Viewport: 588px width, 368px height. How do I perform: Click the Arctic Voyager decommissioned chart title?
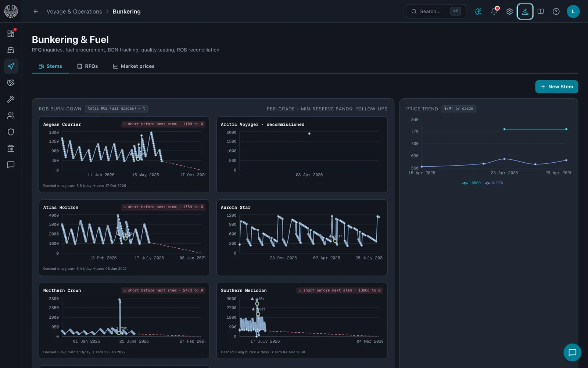click(262, 124)
